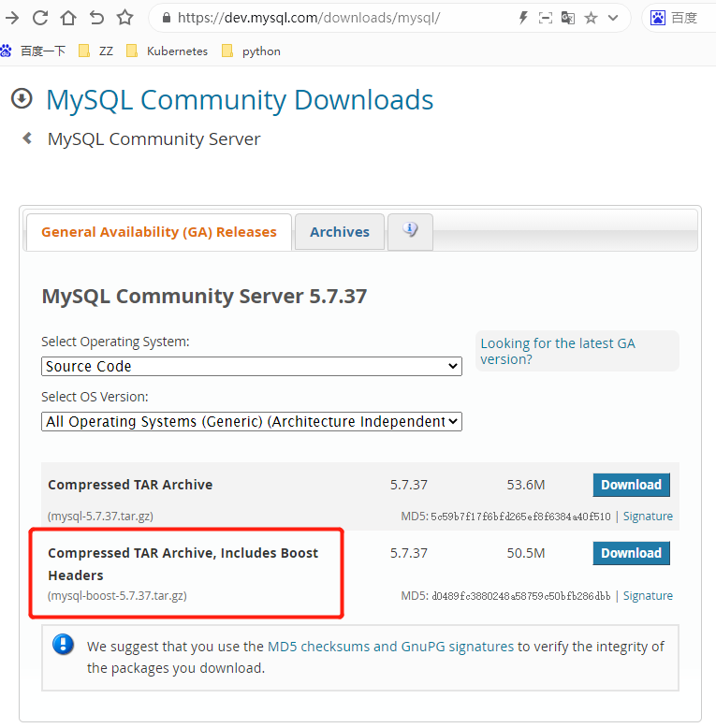Image resolution: width=716 pixels, height=728 pixels.
Task: Click the browser forward arrow
Action: click(x=12, y=18)
